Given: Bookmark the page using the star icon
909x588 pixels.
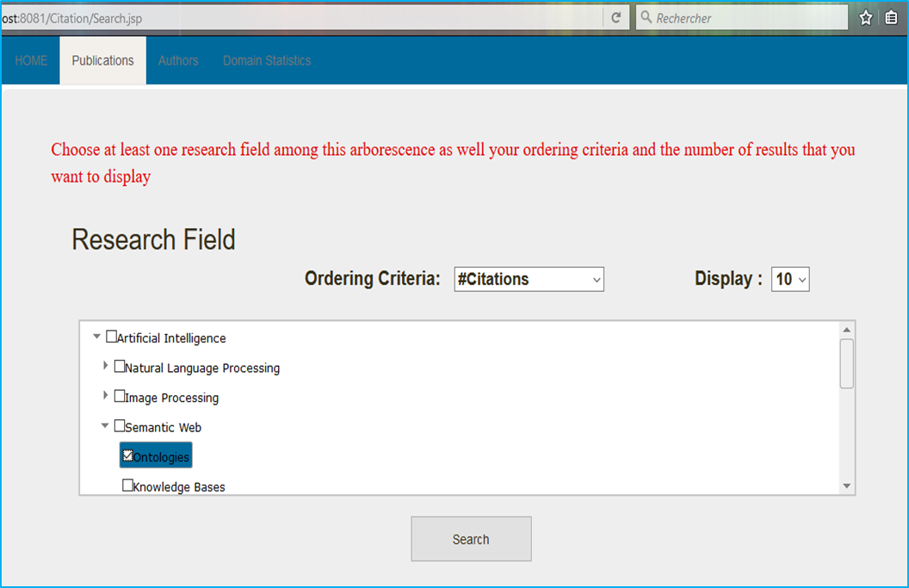Looking at the screenshot, I should 865,16.
